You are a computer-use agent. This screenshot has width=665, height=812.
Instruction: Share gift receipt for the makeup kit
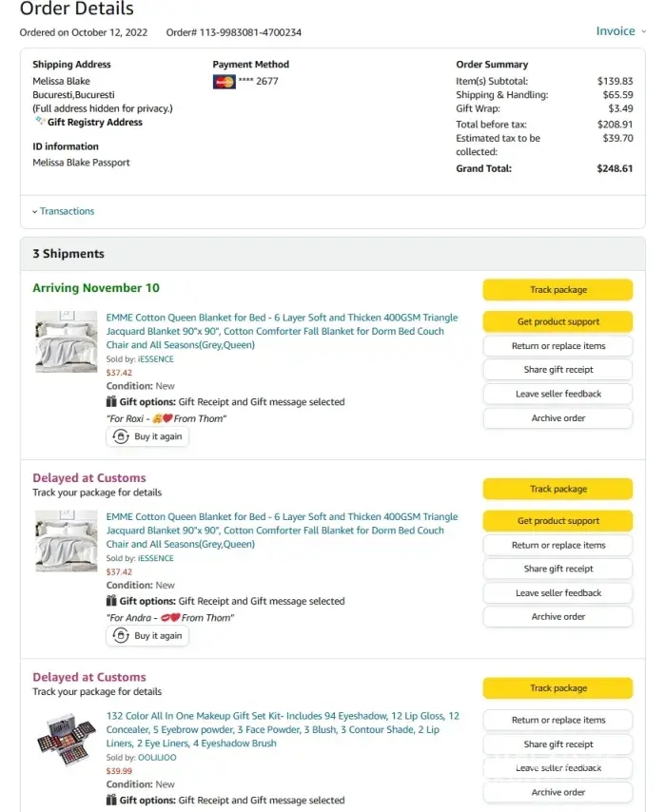[557, 744]
